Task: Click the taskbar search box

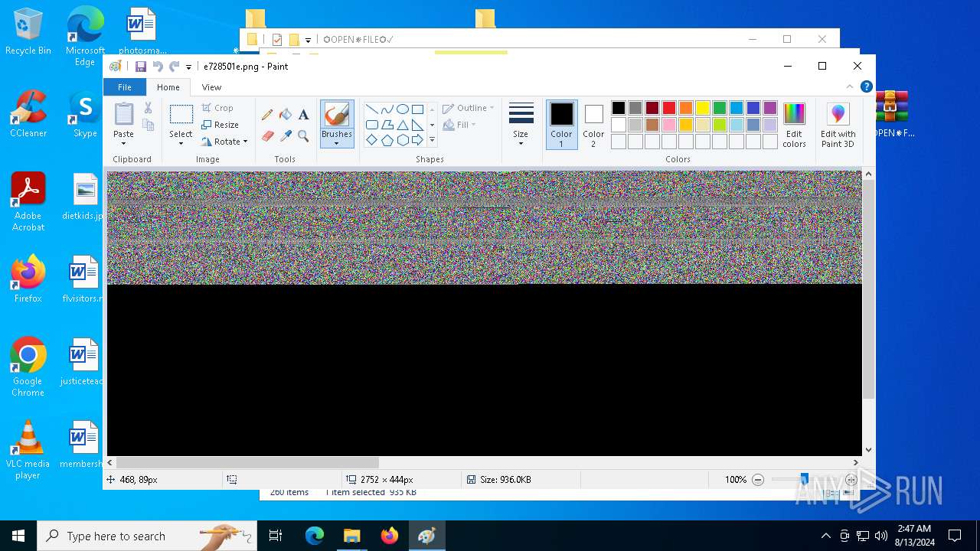Action: point(147,536)
